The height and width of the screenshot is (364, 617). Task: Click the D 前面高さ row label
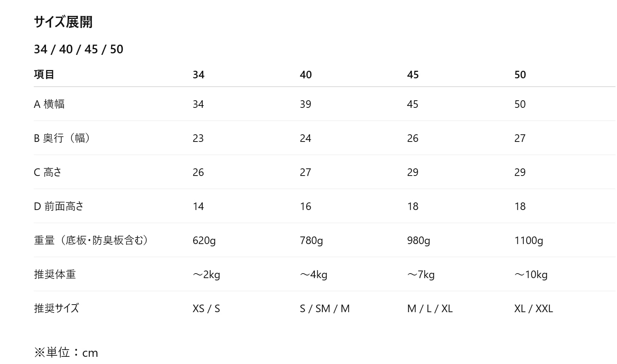point(59,206)
